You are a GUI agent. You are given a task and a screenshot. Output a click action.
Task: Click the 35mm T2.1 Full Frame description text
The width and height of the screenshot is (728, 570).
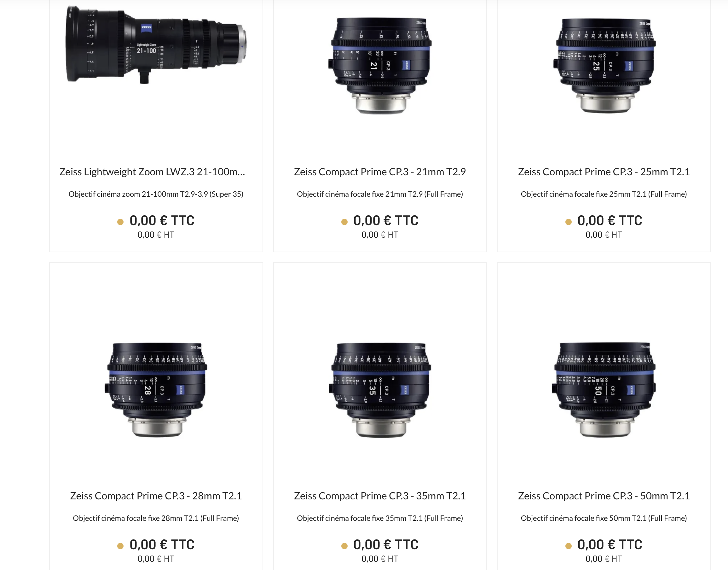380,518
